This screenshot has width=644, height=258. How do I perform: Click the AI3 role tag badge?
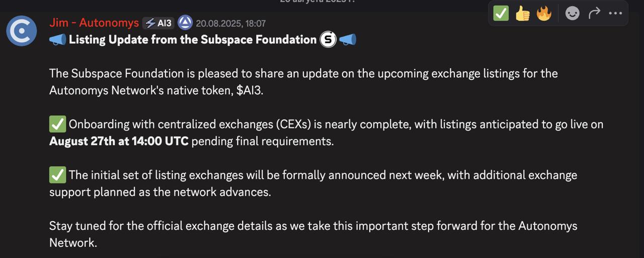158,23
